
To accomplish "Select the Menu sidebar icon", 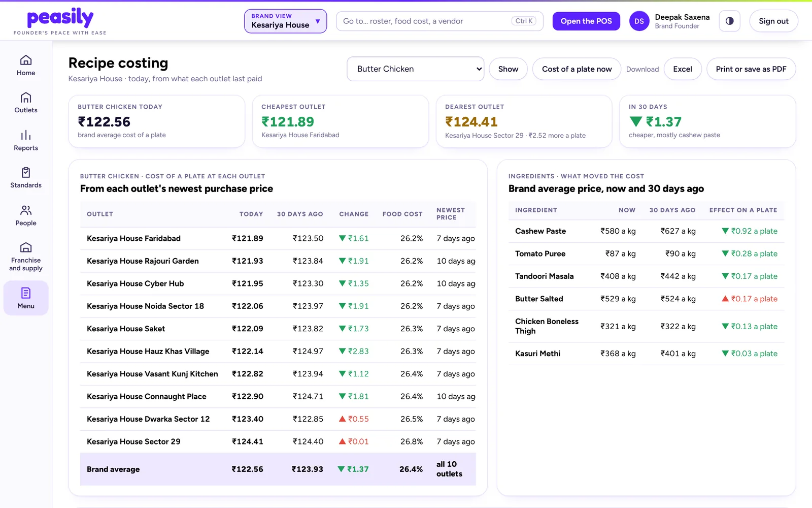I will 26,293.
